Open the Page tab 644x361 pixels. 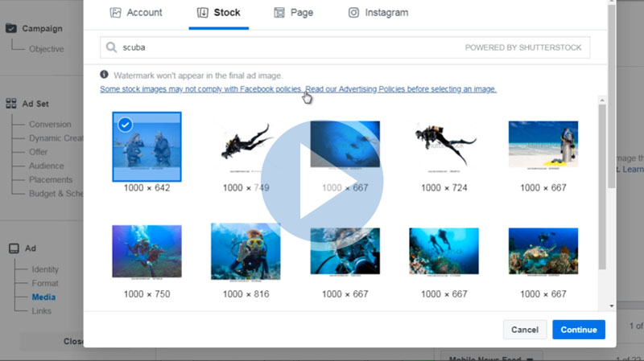click(294, 13)
